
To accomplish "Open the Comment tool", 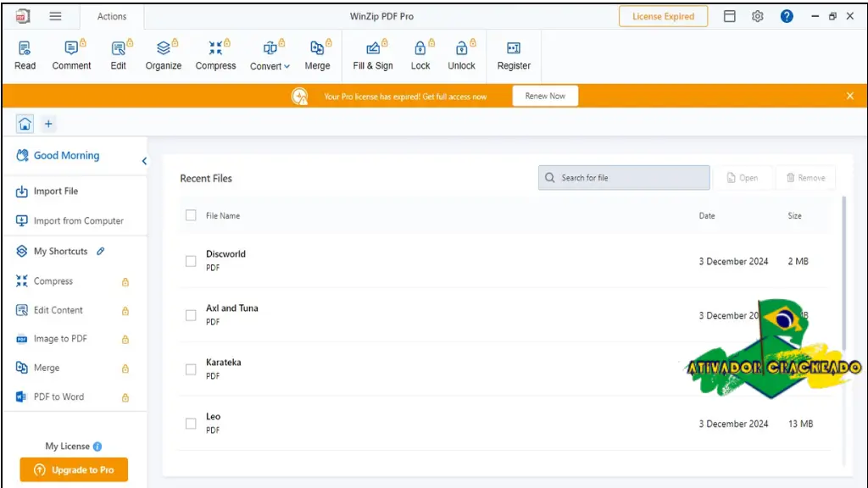I will point(71,55).
